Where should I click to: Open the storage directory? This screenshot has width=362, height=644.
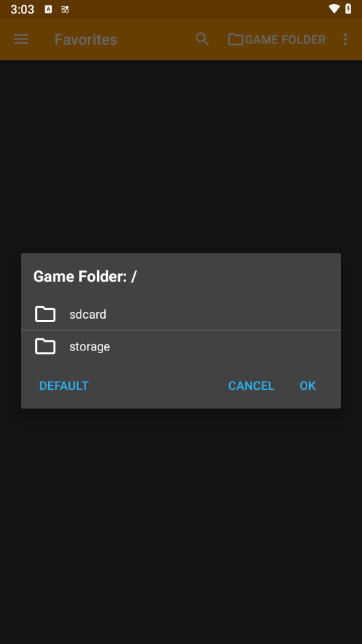[x=181, y=346]
